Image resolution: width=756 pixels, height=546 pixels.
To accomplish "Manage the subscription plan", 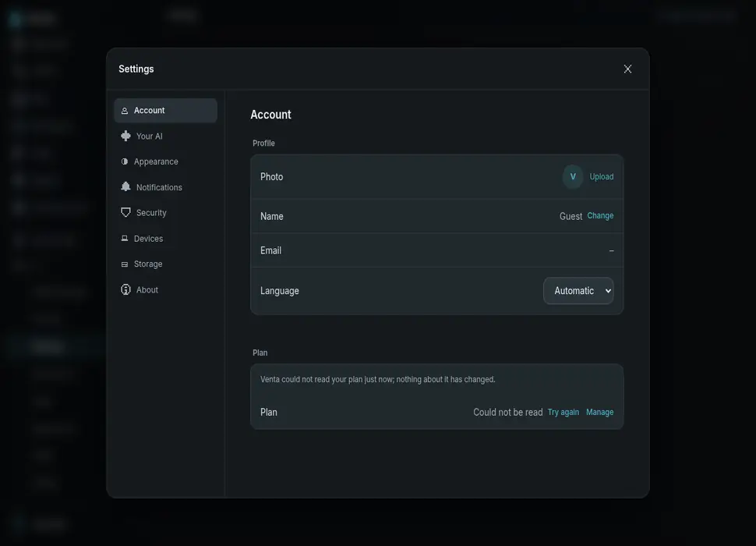I will coord(600,413).
